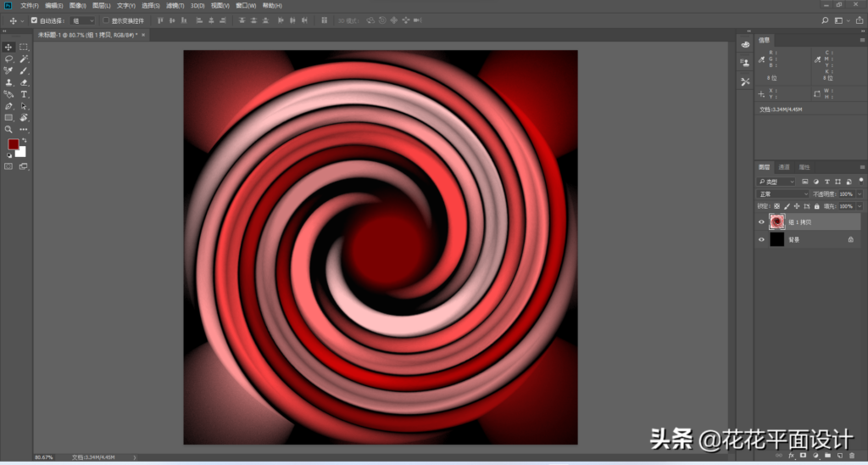Open the layer filter 类型 dropdown
The height and width of the screenshot is (465, 868).
click(x=776, y=182)
